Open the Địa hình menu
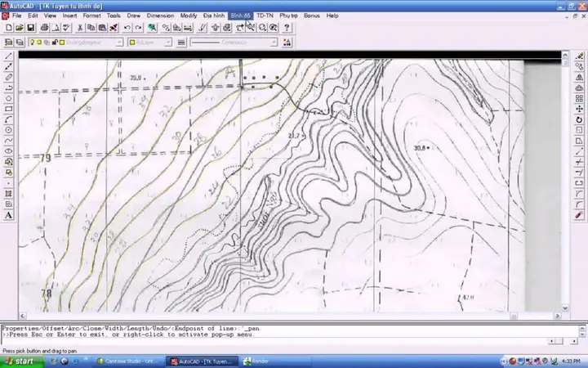This screenshot has width=588, height=368. (214, 16)
